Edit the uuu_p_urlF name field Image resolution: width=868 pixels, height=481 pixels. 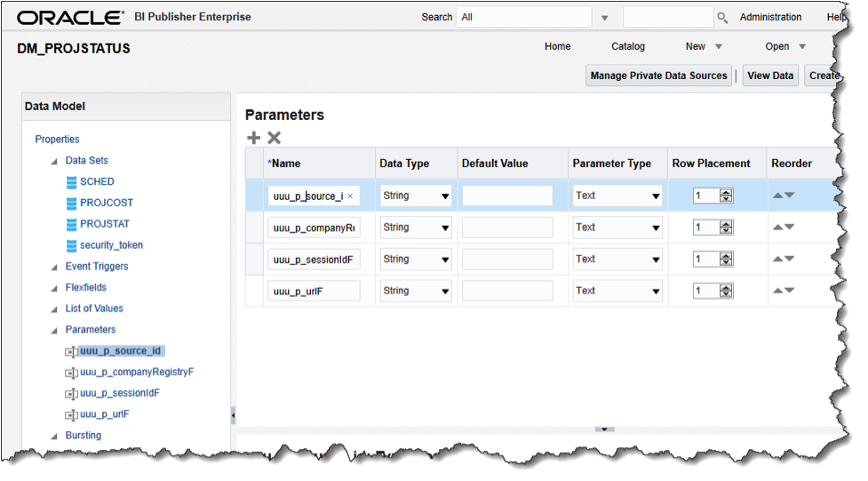(x=314, y=291)
